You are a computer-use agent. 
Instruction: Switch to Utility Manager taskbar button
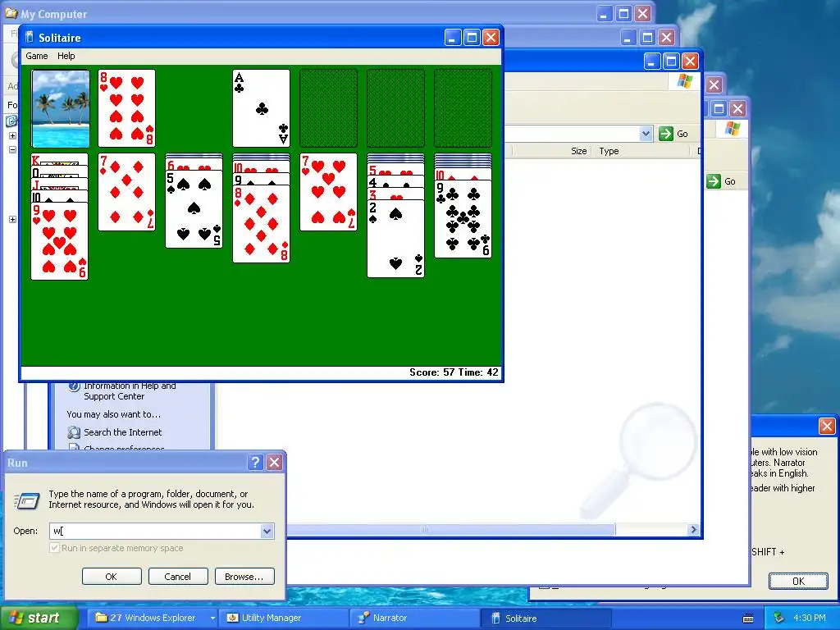(x=284, y=618)
